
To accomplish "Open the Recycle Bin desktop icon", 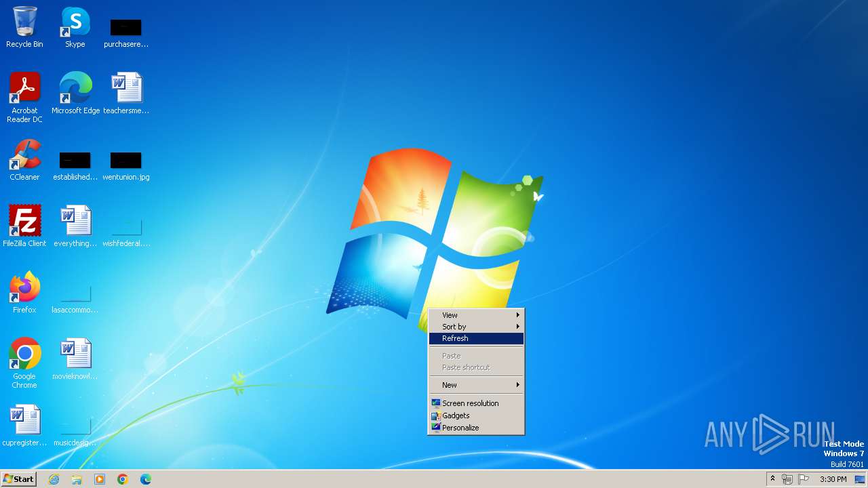I will click(24, 27).
